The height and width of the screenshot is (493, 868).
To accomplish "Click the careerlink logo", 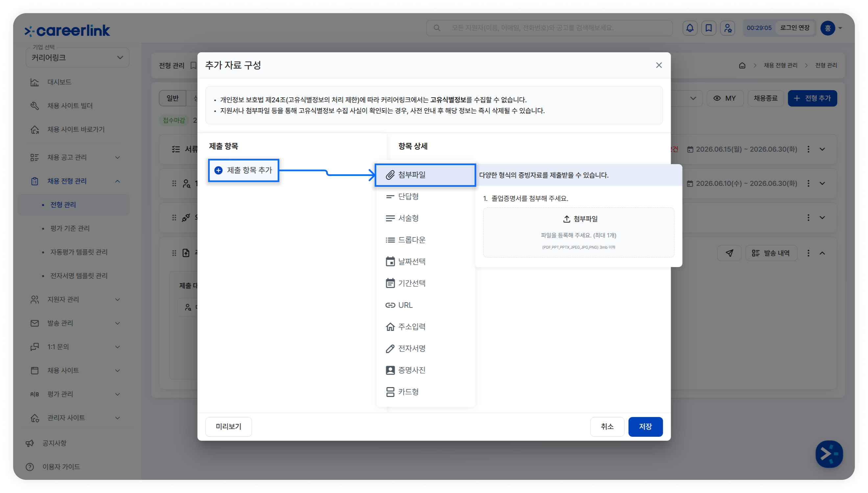I will (x=67, y=31).
